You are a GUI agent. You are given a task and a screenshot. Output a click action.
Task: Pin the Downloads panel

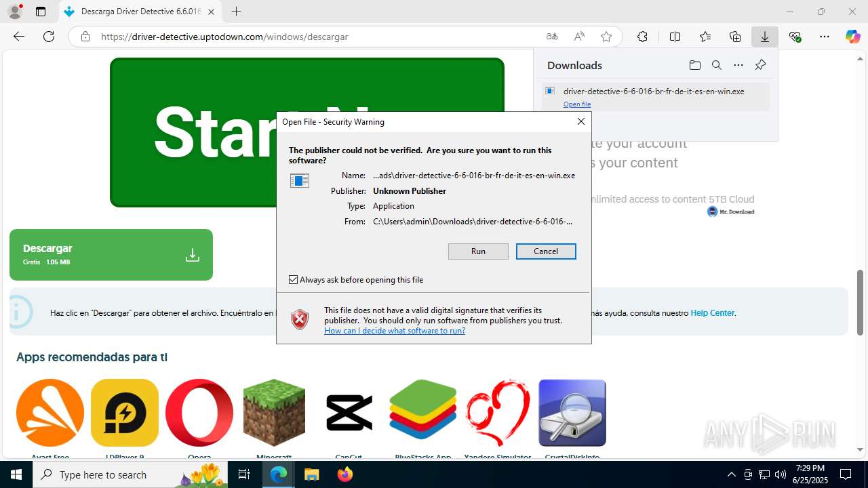[x=760, y=65]
